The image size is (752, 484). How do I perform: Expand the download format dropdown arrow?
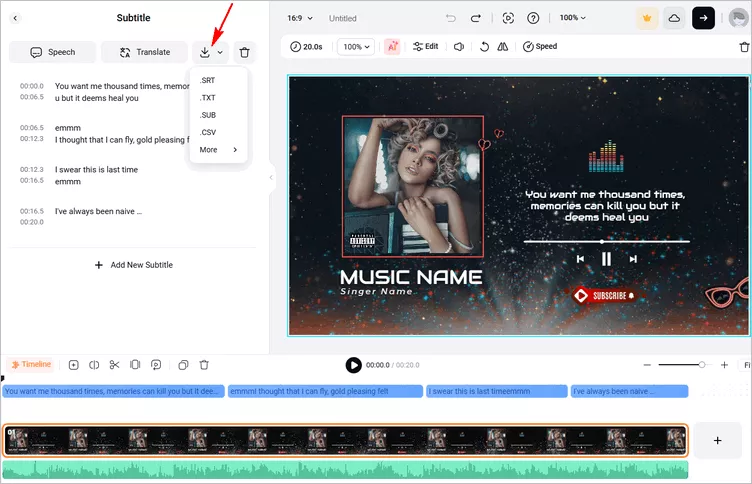(x=220, y=52)
